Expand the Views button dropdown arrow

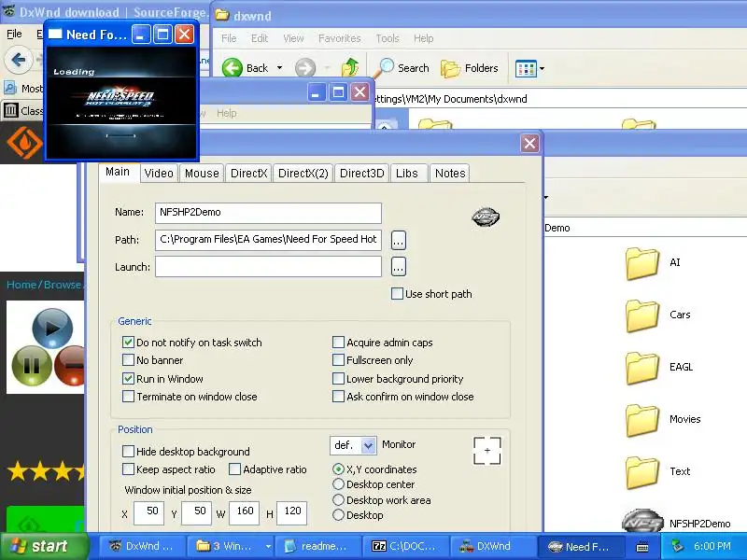point(543,68)
